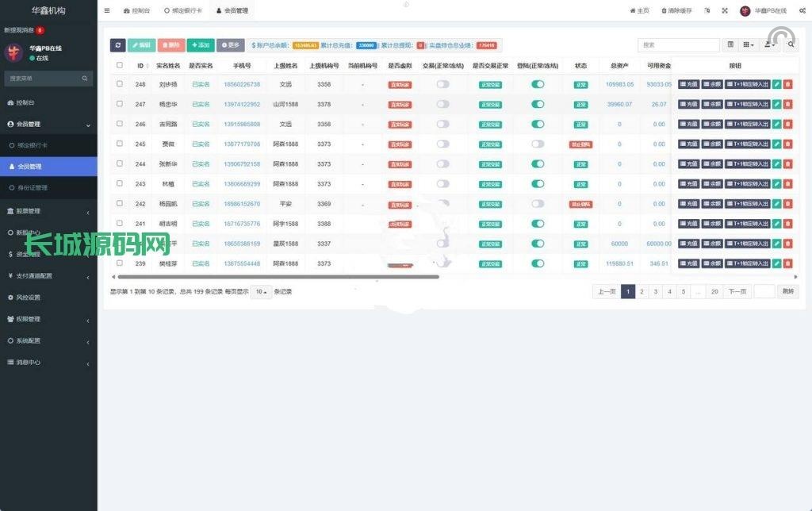The height and width of the screenshot is (511, 812).
Task: Open fullscreen mode via the top-bar expand icon
Action: tap(725, 10)
